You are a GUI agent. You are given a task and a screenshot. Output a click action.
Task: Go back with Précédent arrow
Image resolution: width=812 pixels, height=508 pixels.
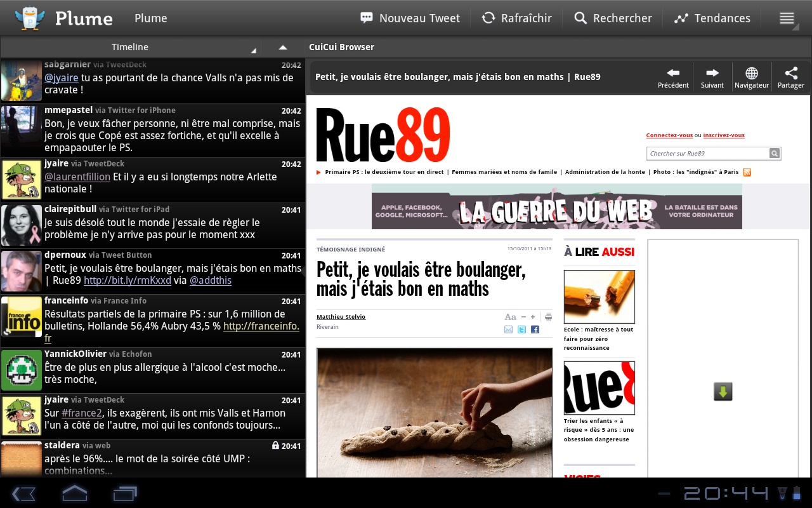point(673,77)
